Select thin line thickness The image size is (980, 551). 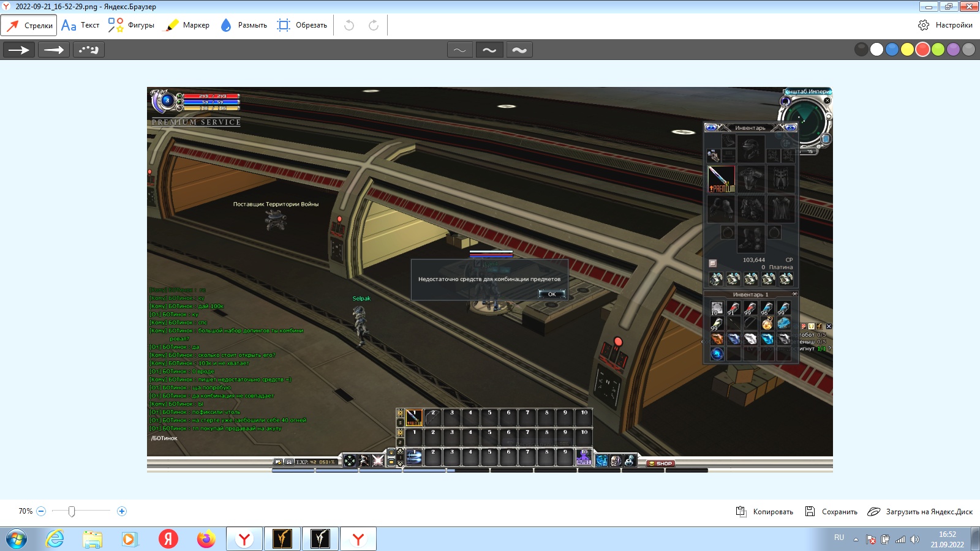point(460,50)
